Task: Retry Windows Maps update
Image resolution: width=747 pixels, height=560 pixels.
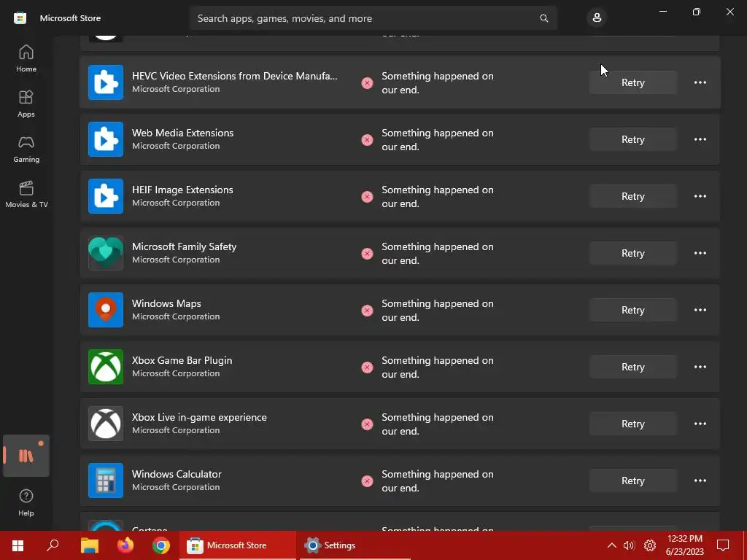Action: (632, 310)
